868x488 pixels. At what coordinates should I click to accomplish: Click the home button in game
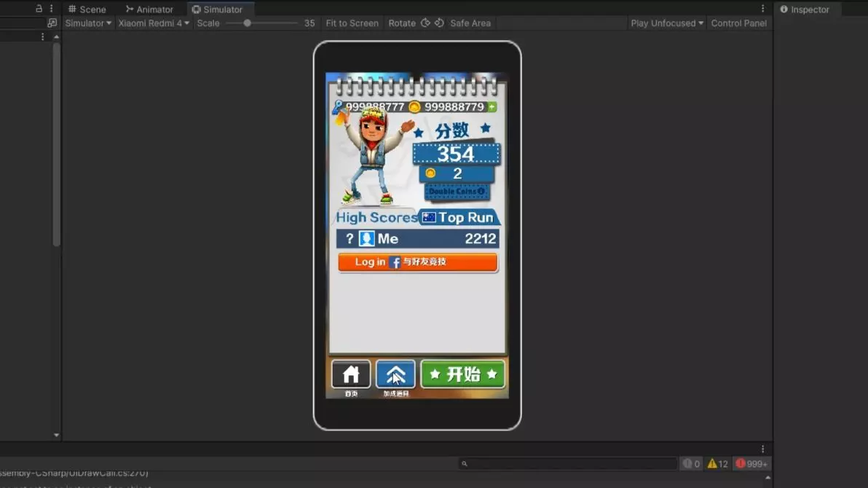point(351,374)
